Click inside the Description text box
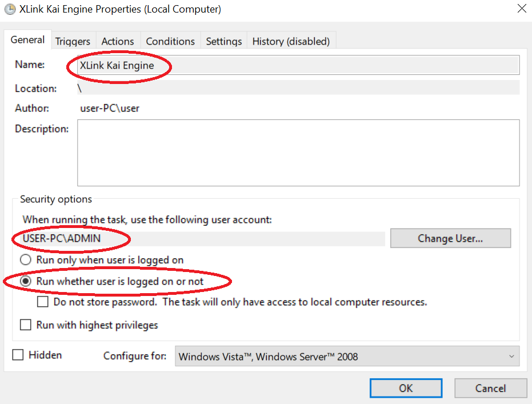Image resolution: width=532 pixels, height=404 pixels. coord(298,153)
